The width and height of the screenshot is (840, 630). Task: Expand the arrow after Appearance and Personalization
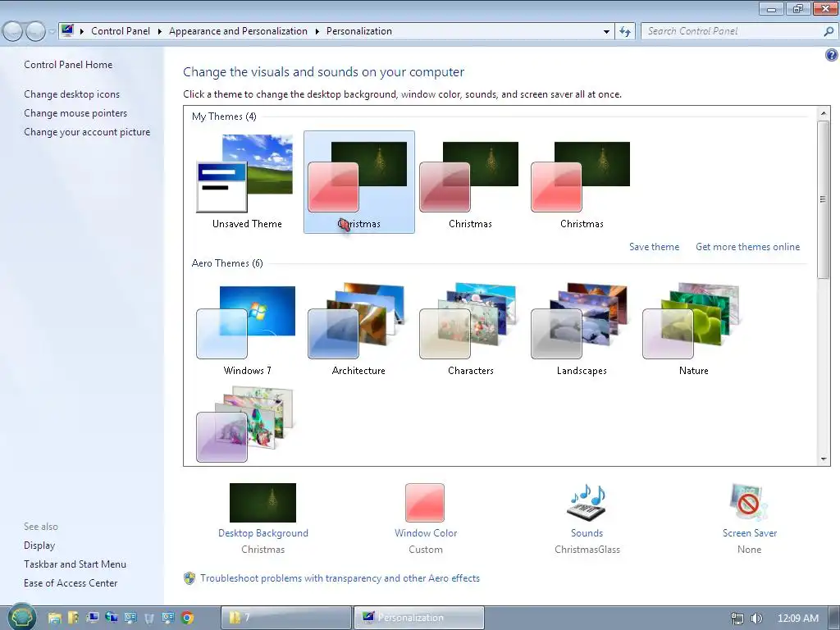(x=317, y=32)
